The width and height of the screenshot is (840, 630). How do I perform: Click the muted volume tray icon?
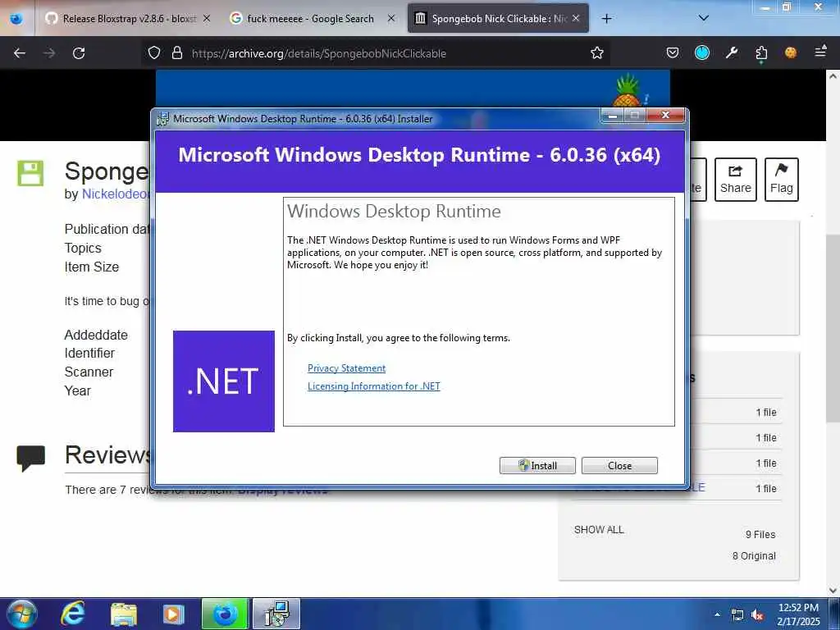(757, 615)
